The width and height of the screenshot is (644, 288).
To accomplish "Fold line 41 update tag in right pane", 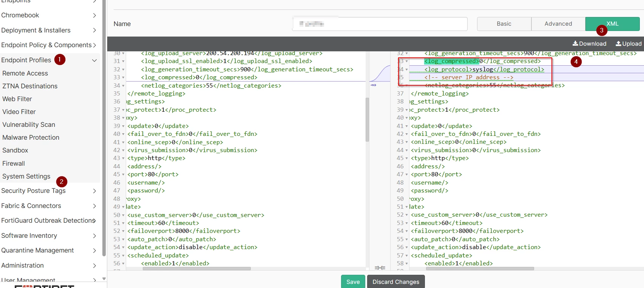I will 406,126.
